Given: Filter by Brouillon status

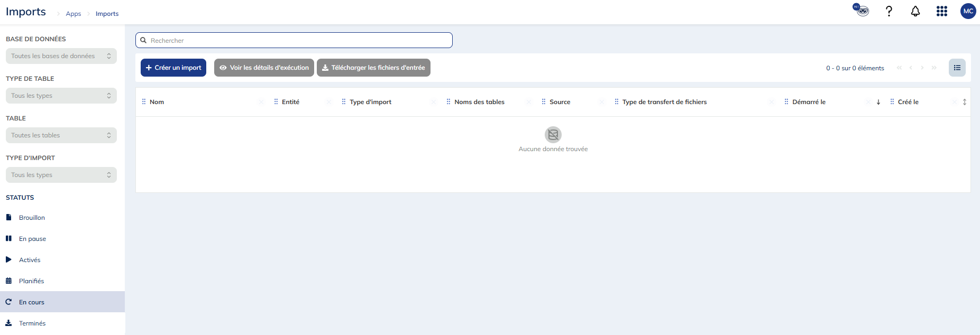Looking at the screenshot, I should [x=32, y=218].
